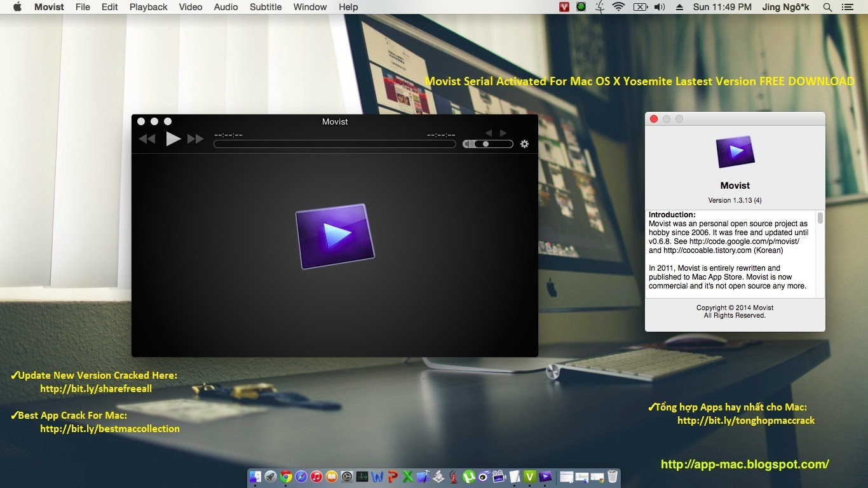Open the File menu
Screen dimensions: 868x488
click(83, 7)
